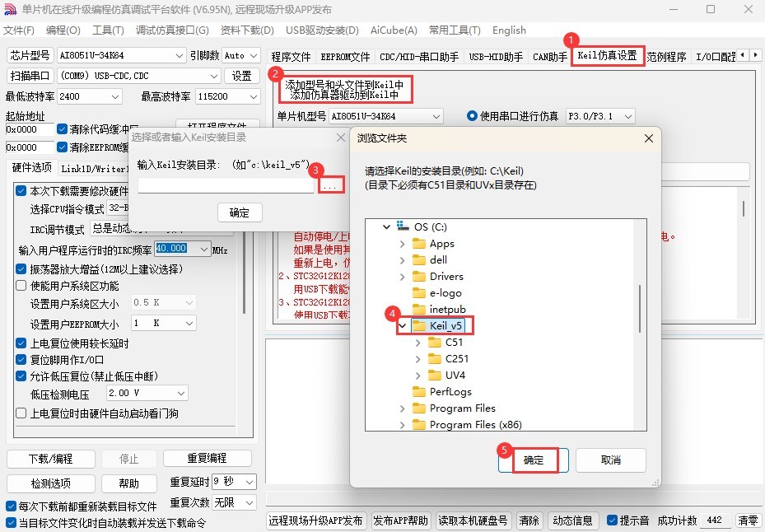This screenshot has height=532, width=765.
Task: Select the inetpub folder icon
Action: click(418, 310)
